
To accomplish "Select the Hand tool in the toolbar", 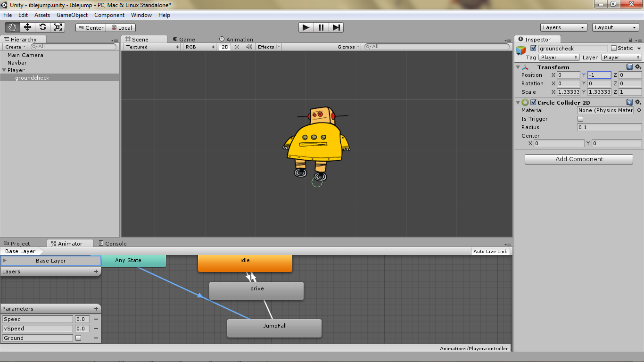I will [x=12, y=27].
